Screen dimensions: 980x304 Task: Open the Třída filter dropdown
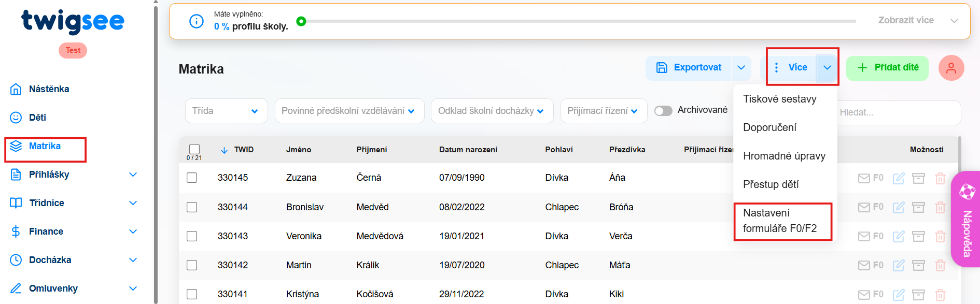(226, 111)
